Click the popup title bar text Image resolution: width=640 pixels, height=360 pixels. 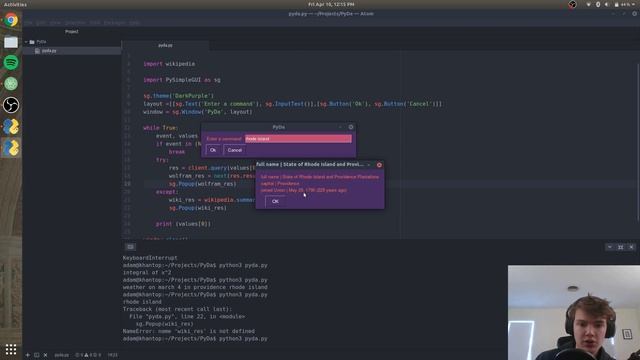tap(310, 164)
